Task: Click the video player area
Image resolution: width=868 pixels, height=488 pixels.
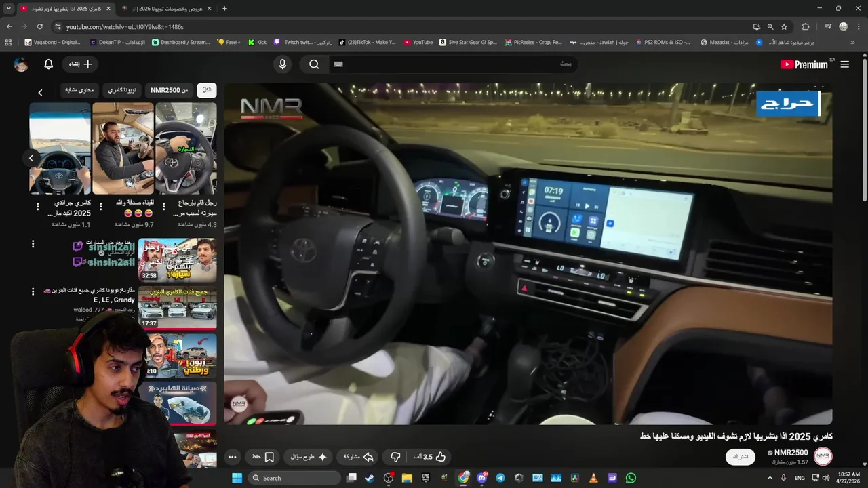Action: point(528,253)
